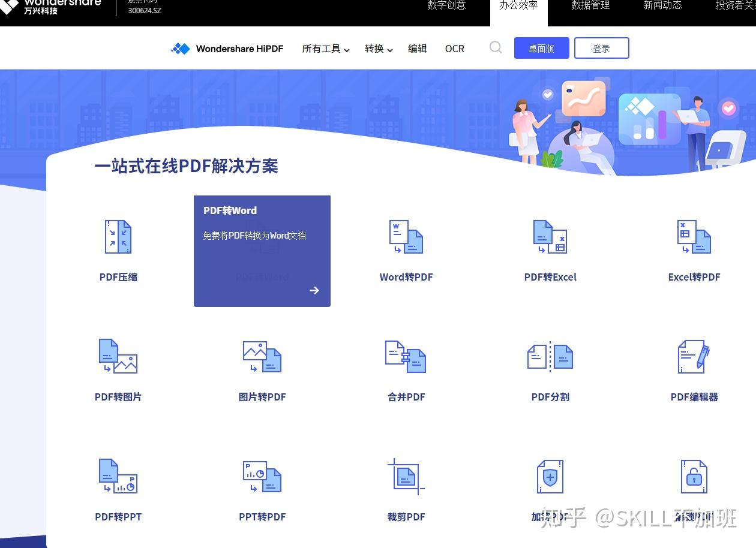Screen dimensions: 756x548
Task: Go to the 数据管理 tab
Action: click(x=590, y=5)
